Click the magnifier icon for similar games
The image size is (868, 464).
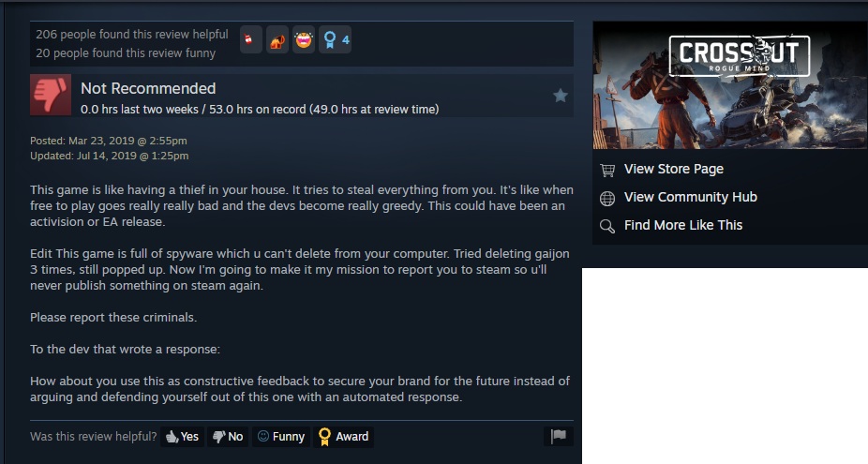tap(607, 226)
